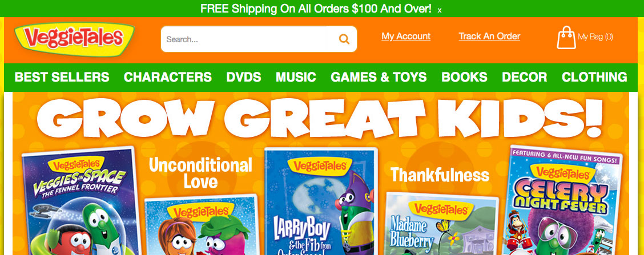This screenshot has width=644, height=255.
Task: Select the Madame Blueberry DVD cover
Action: (442, 224)
